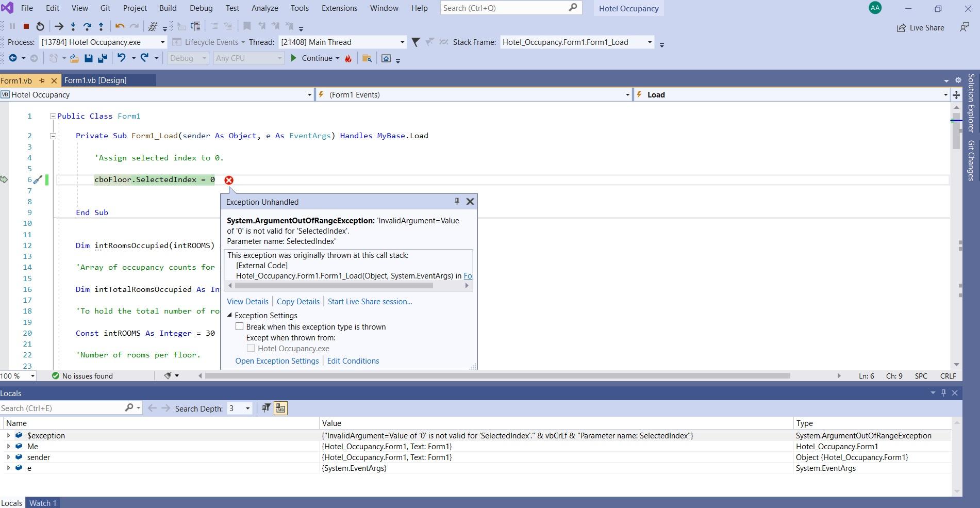Open the Debug menu
Image resolution: width=980 pixels, height=508 pixels.
(x=201, y=8)
